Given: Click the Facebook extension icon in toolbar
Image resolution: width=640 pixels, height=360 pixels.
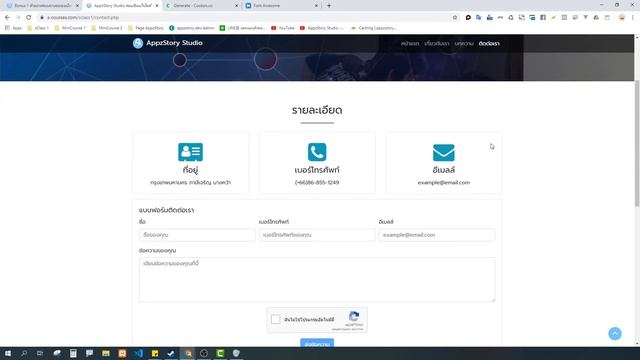Looking at the screenshot, I should click(x=543, y=18).
